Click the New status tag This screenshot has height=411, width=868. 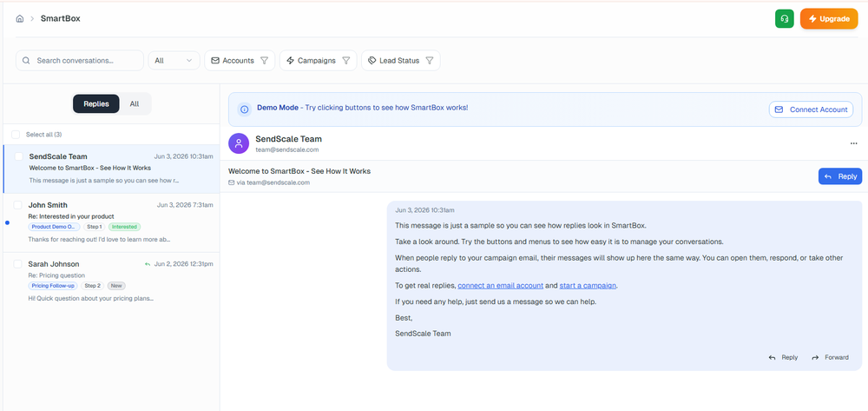pyautogui.click(x=116, y=286)
